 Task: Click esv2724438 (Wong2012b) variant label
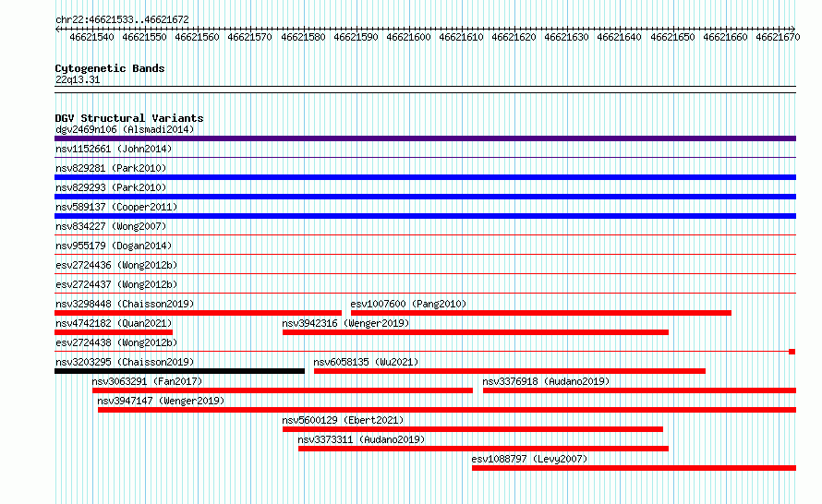coord(116,342)
